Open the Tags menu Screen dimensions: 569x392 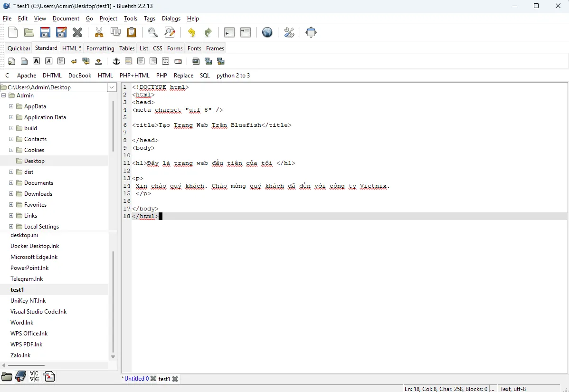(x=149, y=19)
